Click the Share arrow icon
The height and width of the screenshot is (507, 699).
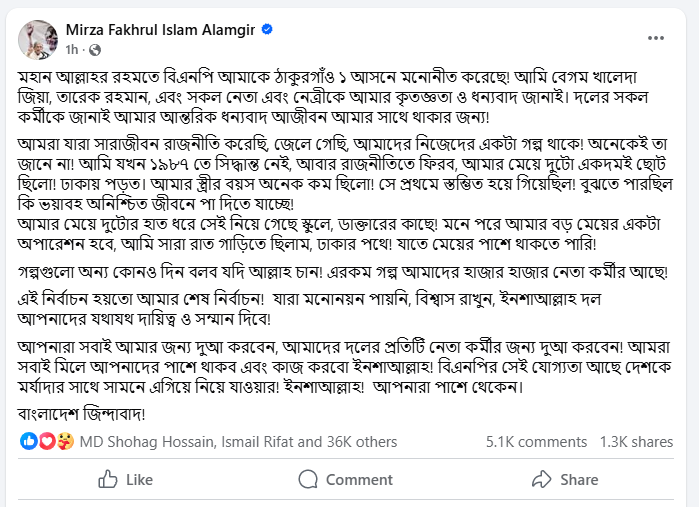tap(542, 480)
